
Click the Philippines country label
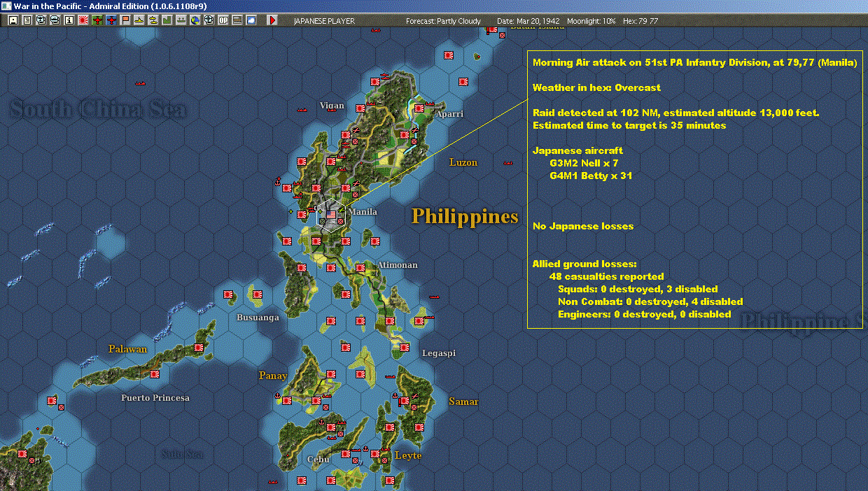465,217
